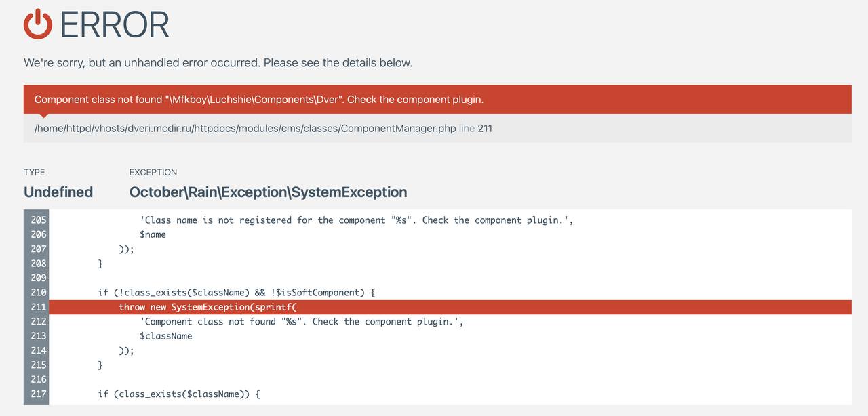This screenshot has width=868, height=416.
Task: Click the ERROR heading text
Action: tap(115, 25)
